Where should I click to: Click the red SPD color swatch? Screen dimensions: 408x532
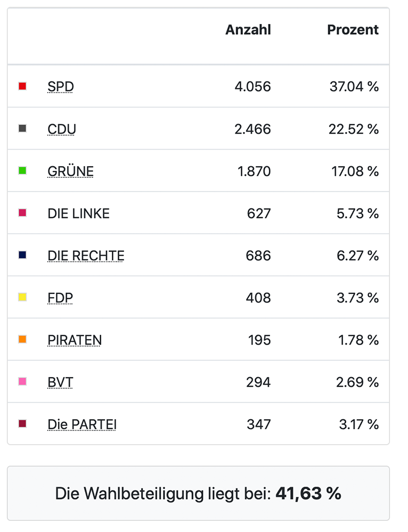pyautogui.click(x=22, y=86)
